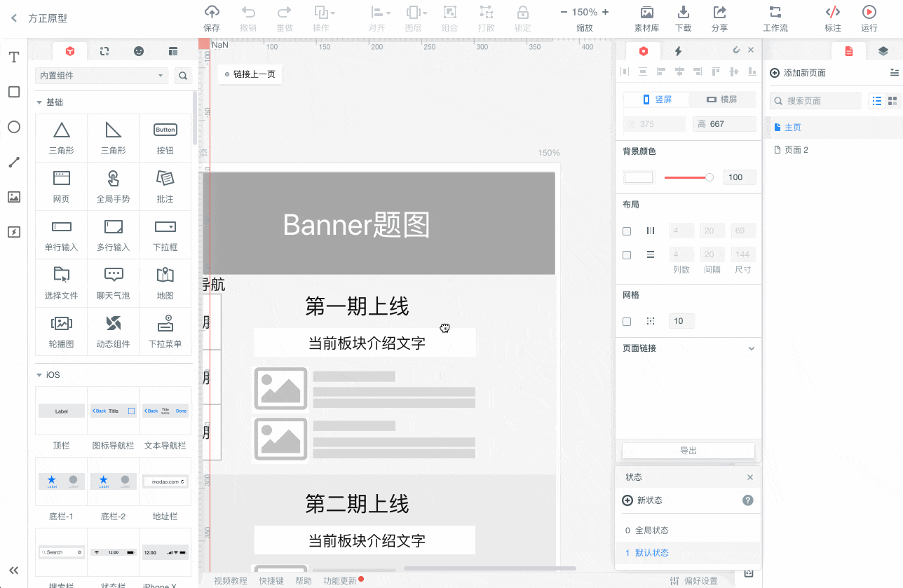903x588 pixels.
Task: Pick the 按钮 Button component
Action: tap(165, 138)
